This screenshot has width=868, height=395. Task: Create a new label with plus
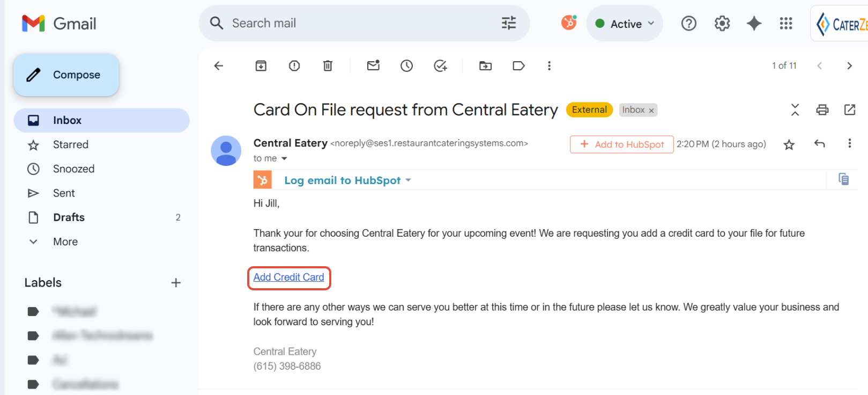pyautogui.click(x=176, y=283)
